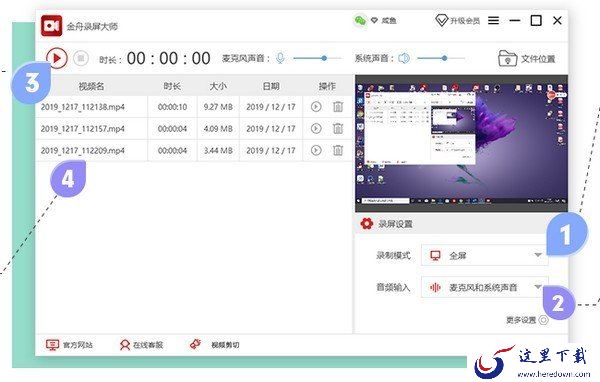Play video 2019_1217_112209.mp4
Screen dimensions: 600x382
316,150
